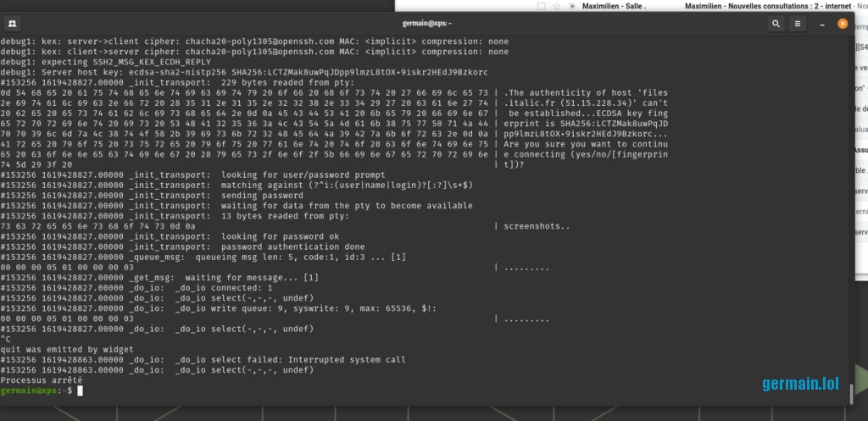Click the terminal vertical scrollbar thumb
The image size is (868, 421).
tap(850, 396)
